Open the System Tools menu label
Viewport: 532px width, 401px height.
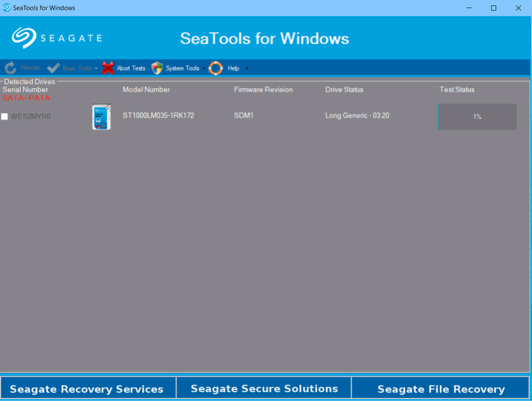pyautogui.click(x=182, y=68)
